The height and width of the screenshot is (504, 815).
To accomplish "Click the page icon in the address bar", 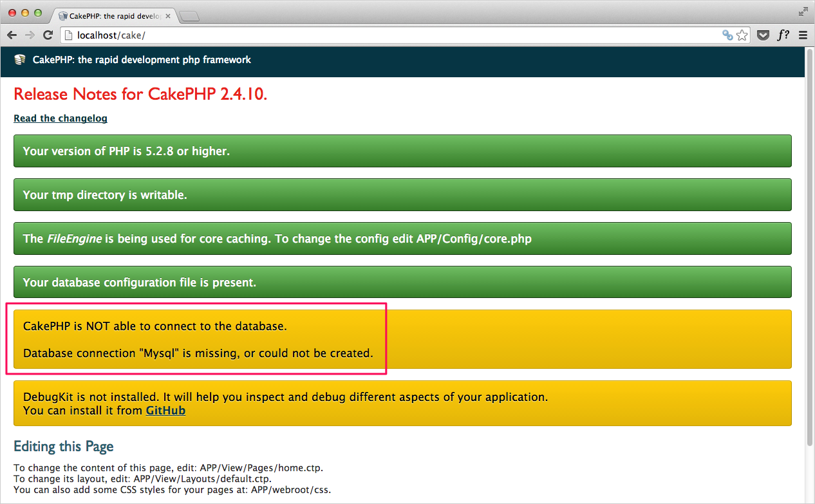I will [68, 35].
